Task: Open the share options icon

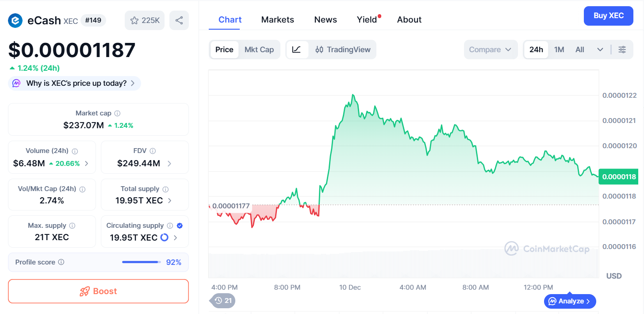Action: click(179, 20)
